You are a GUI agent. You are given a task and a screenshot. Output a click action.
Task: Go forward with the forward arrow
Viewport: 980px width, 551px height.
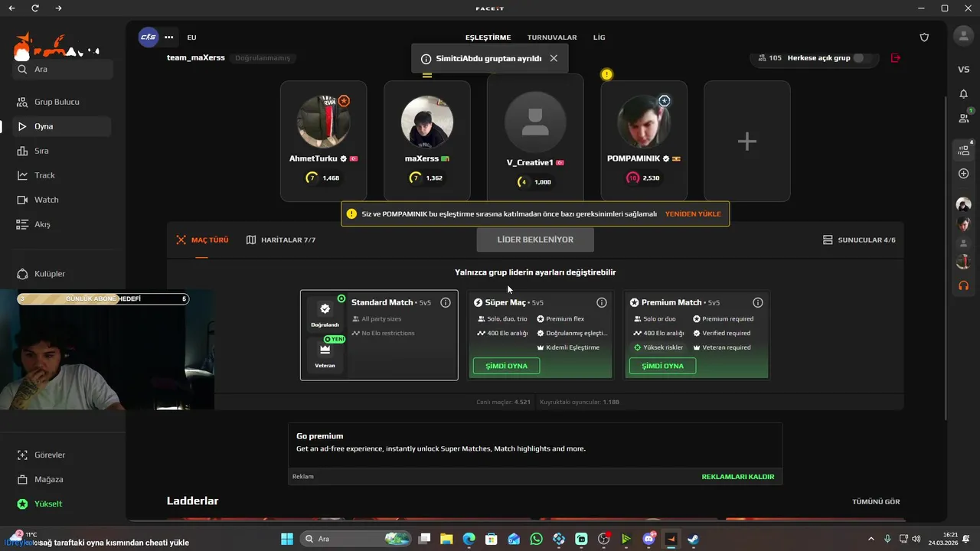(x=59, y=8)
